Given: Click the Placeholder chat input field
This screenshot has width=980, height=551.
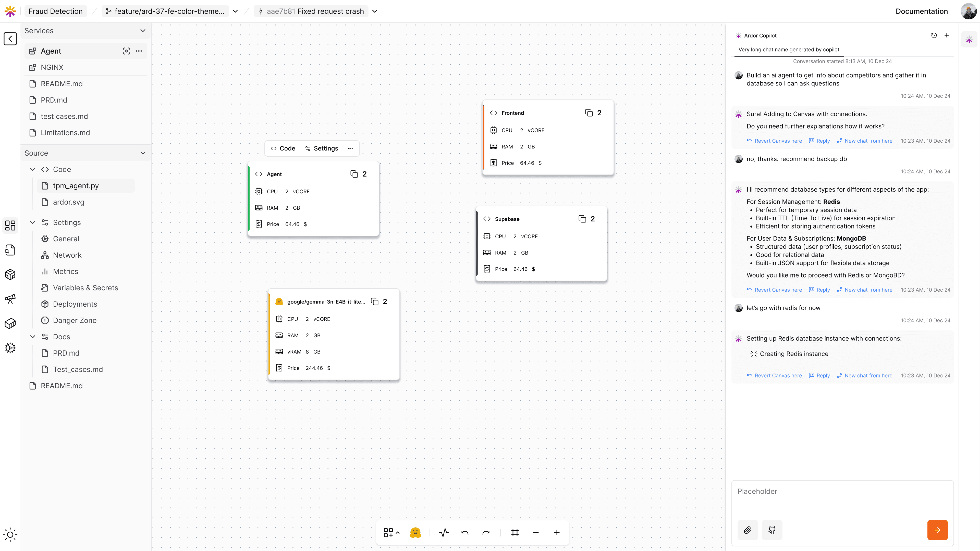Looking at the screenshot, I should 842,498.
